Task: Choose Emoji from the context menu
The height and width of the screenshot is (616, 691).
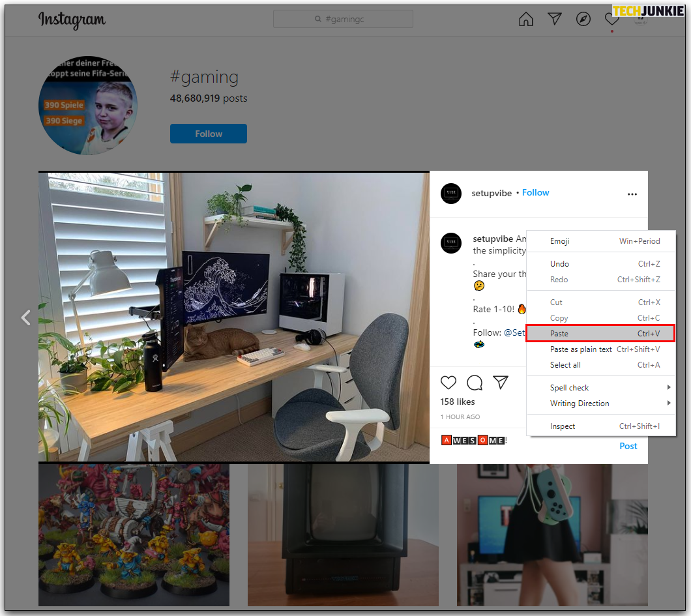Action: (x=601, y=241)
